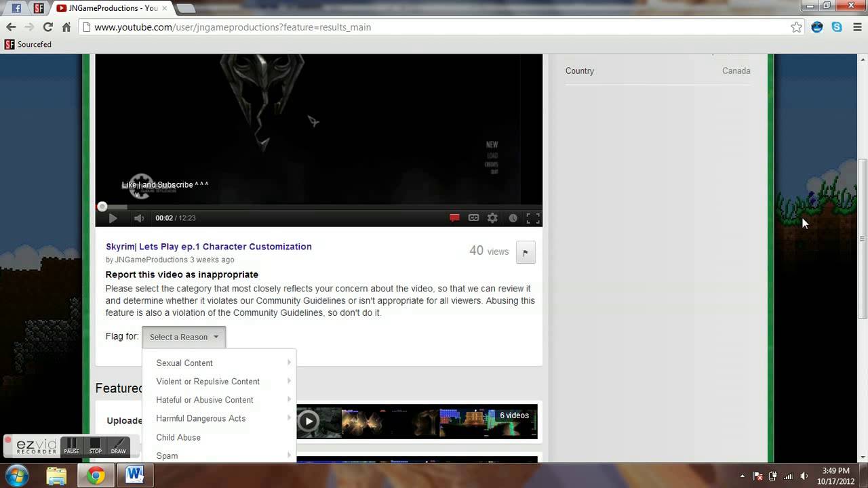868x488 pixels.
Task: Click the 6 videos label
Action: [x=514, y=415]
